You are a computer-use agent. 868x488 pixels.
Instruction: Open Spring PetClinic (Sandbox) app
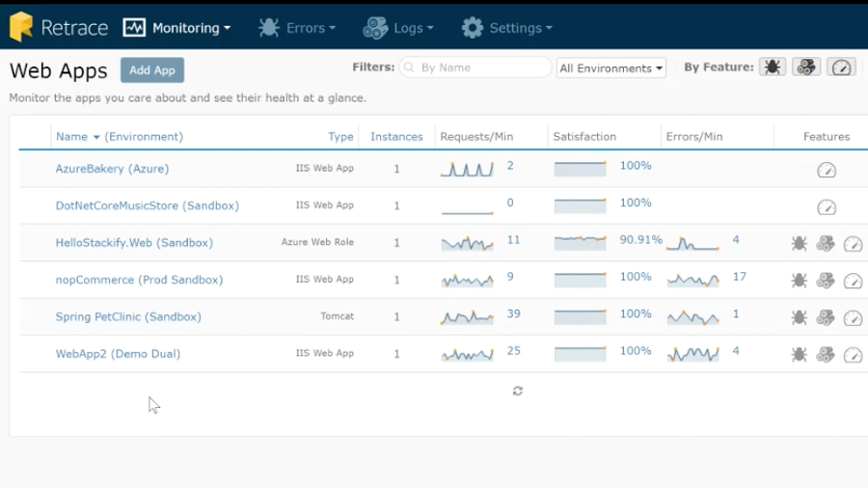pos(128,317)
